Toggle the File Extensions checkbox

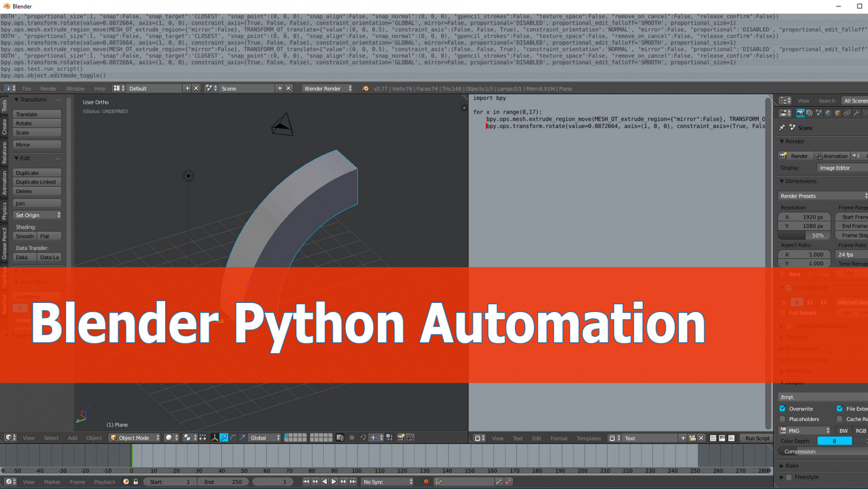[x=839, y=408]
